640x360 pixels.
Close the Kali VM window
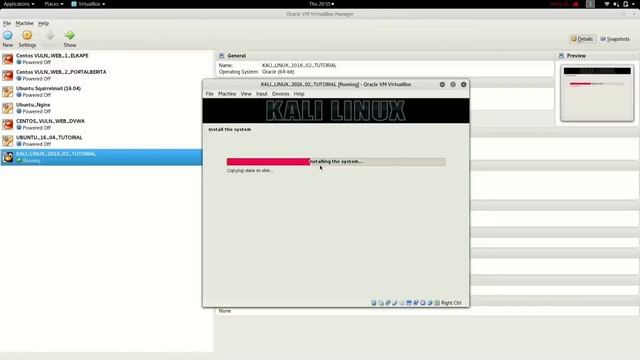(x=463, y=84)
